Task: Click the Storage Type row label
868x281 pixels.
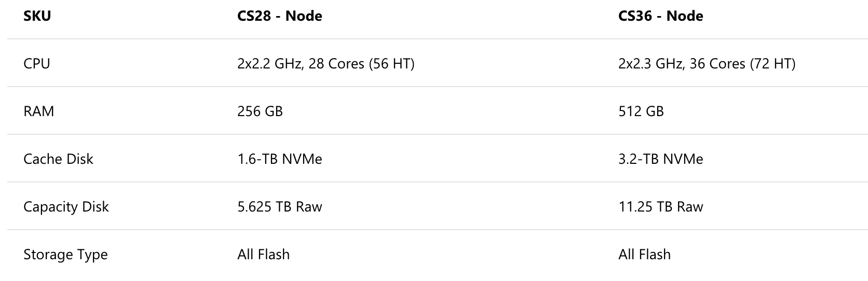Action: click(65, 255)
